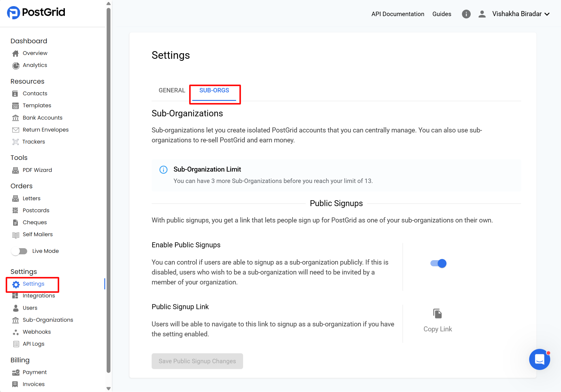Open Contacts in sidebar

35,94
